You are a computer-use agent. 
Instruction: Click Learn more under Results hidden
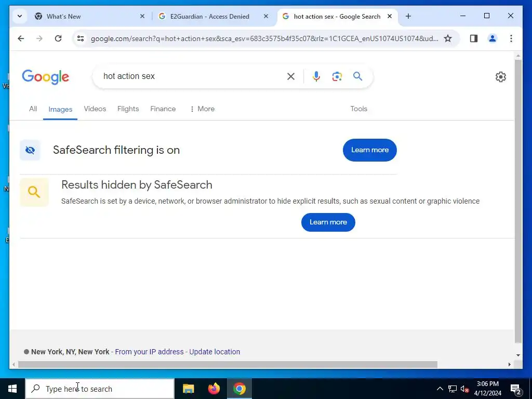pyautogui.click(x=328, y=222)
